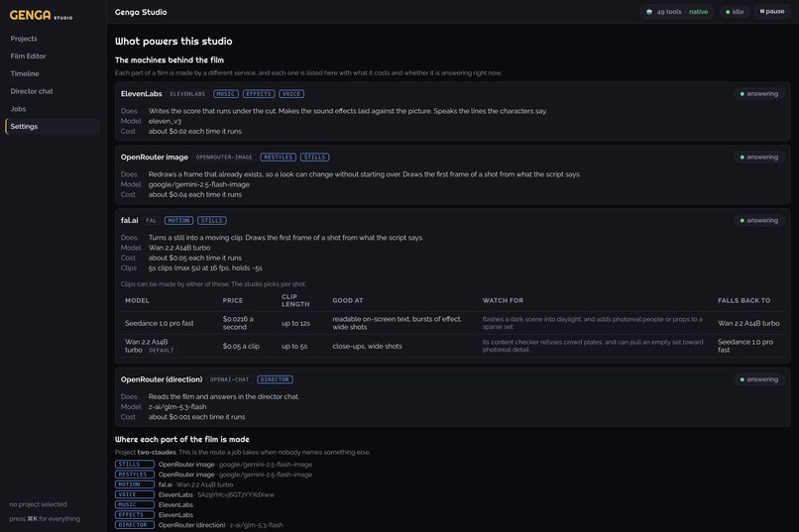
Task: Click the "close-ups, wide shots" cell
Action: coord(367,346)
